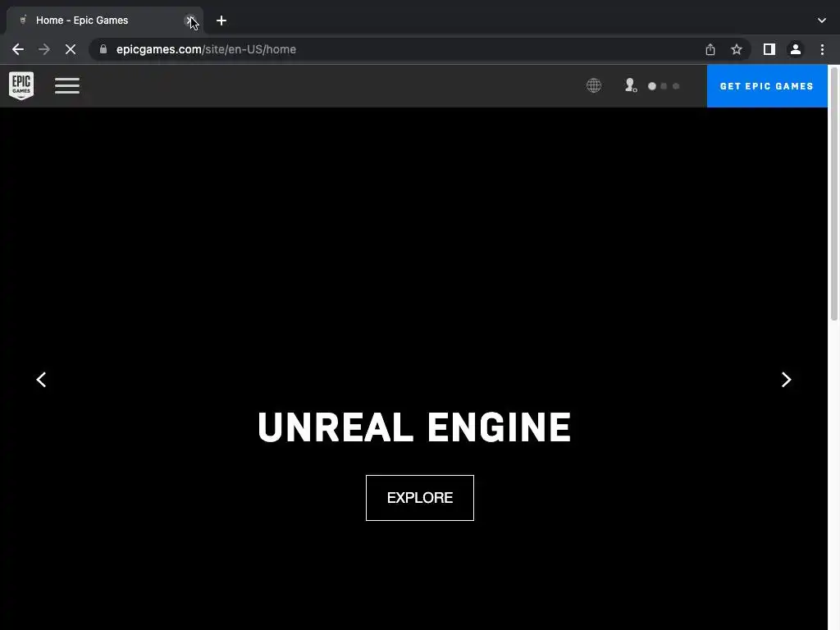
Task: Open a new tab with plus
Action: [x=221, y=21]
